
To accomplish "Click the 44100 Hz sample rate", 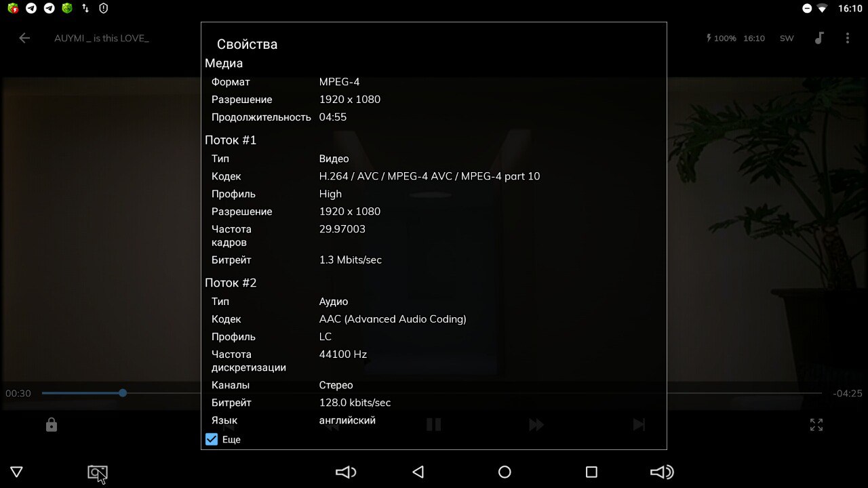I will (x=343, y=354).
